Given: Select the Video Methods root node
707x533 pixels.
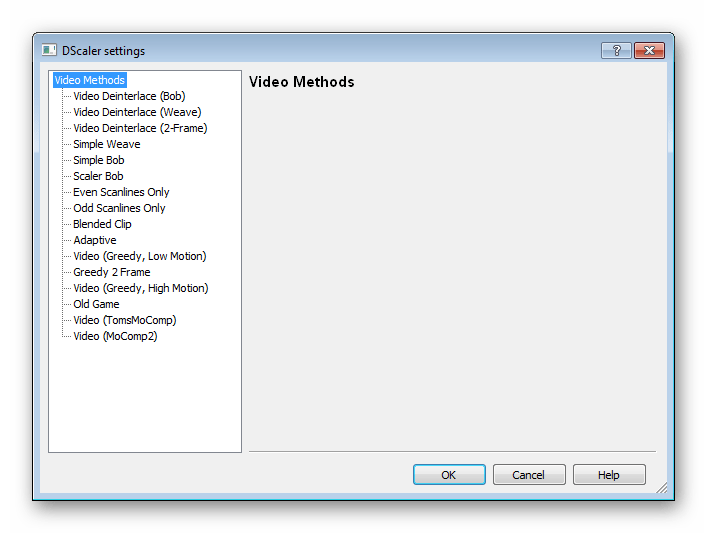Looking at the screenshot, I should point(90,80).
